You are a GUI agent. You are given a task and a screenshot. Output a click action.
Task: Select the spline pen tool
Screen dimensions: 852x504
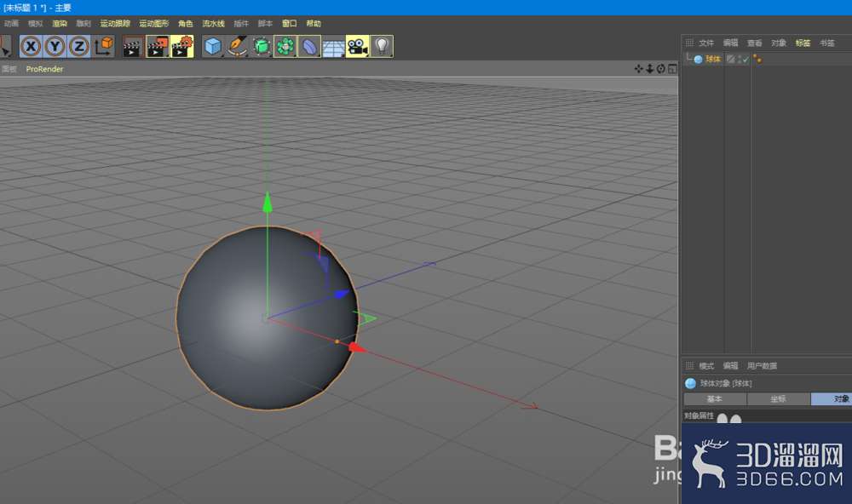tap(237, 47)
